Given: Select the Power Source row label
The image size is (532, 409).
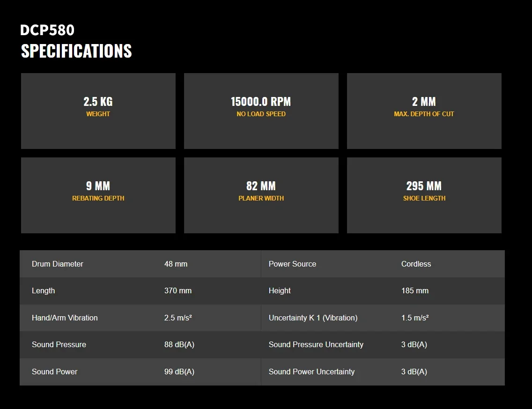Looking at the screenshot, I should pos(293,264).
